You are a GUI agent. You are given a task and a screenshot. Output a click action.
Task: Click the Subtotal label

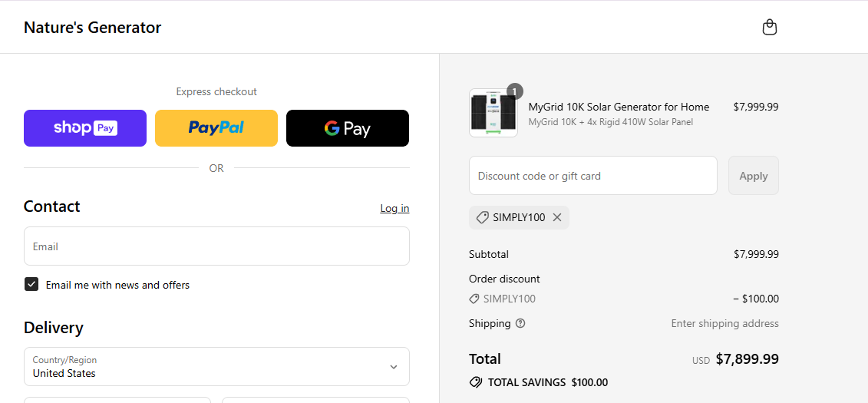point(489,254)
